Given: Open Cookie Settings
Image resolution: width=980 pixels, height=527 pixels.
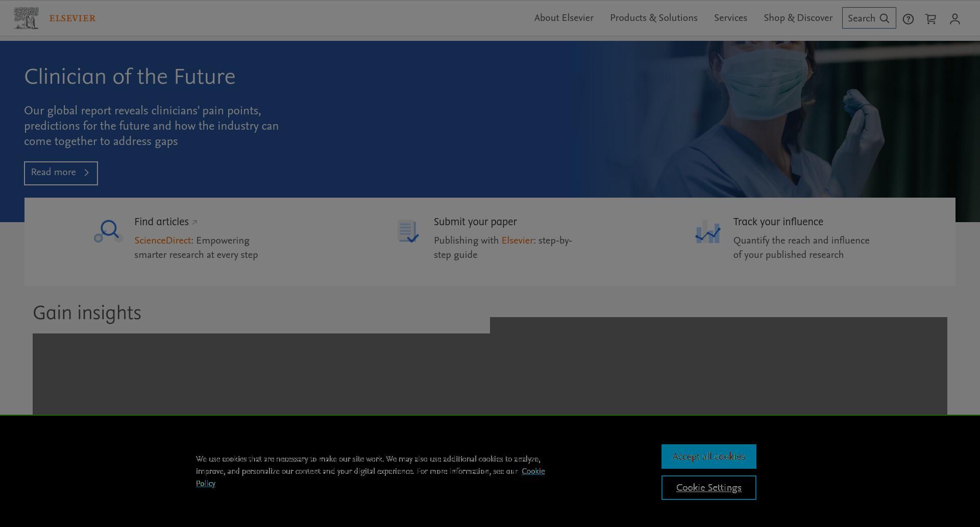Looking at the screenshot, I should 708,488.
